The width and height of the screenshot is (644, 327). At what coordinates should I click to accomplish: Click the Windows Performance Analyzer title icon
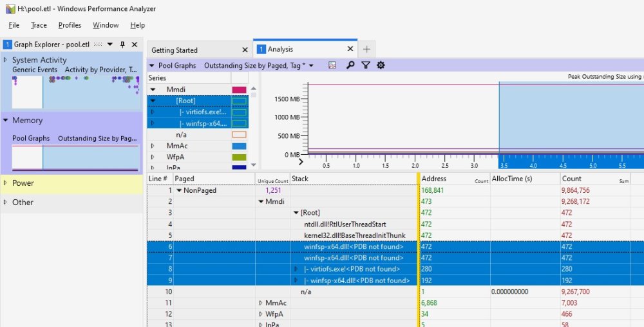10,8
